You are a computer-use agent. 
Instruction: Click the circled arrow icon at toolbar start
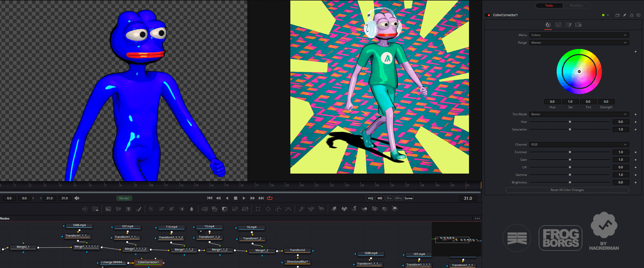point(85,209)
